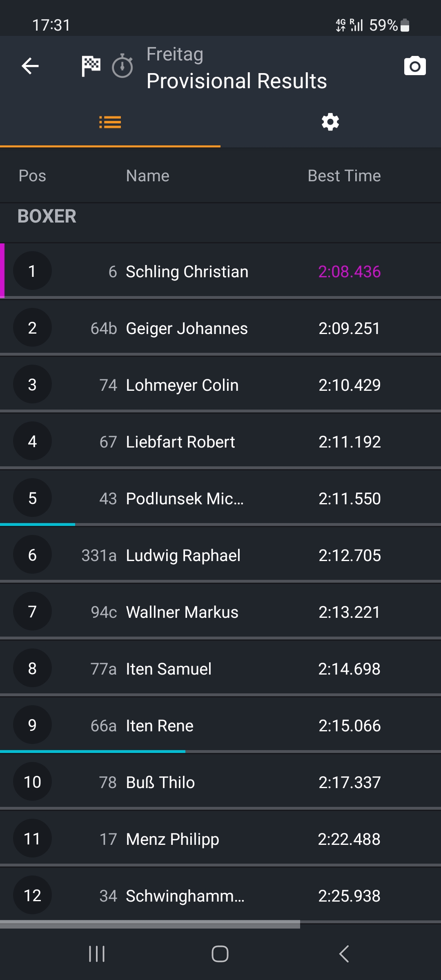Select Geiger Johannes entry
This screenshot has height=980, width=441.
[187, 328]
